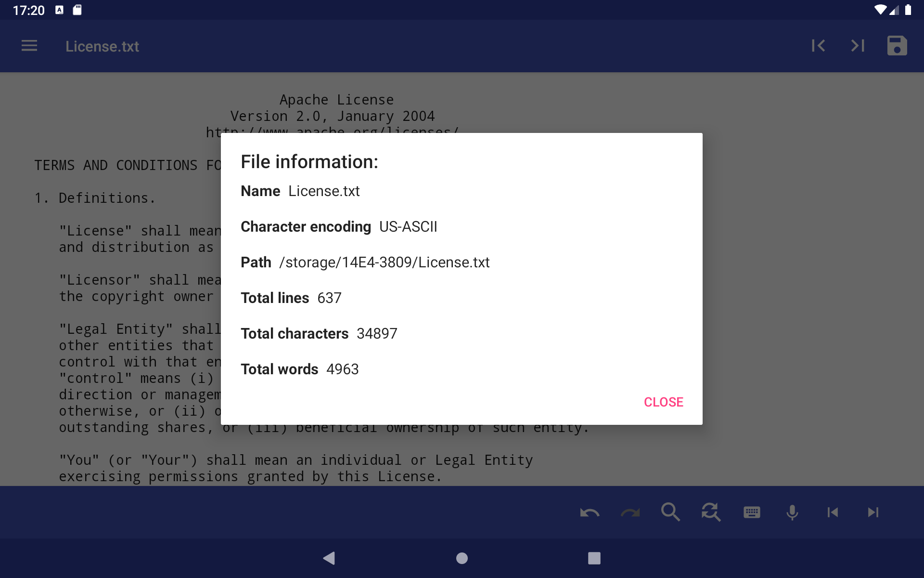Image resolution: width=924 pixels, height=578 pixels.
Task: Select the file path /storage/14E4-3809/License.txt
Action: [384, 263]
